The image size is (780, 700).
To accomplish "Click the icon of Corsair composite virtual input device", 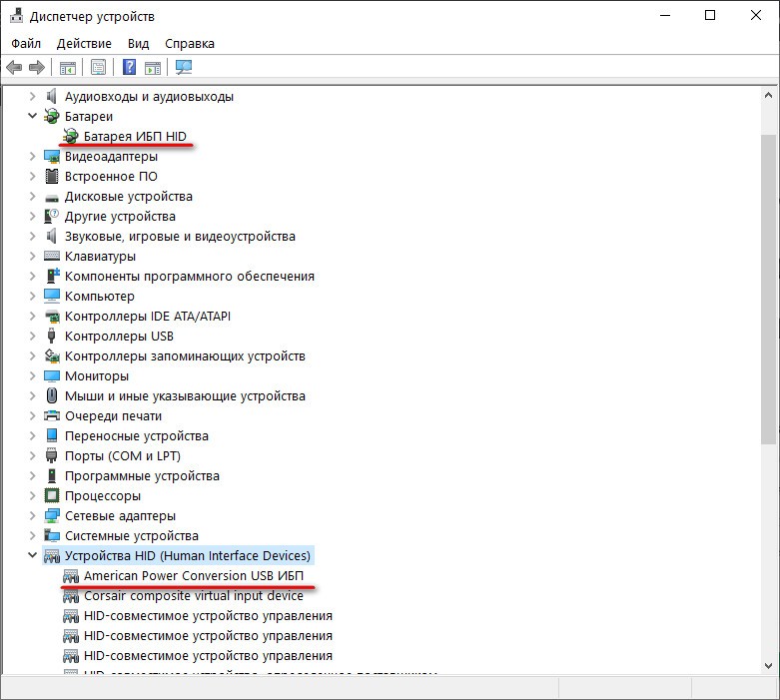I will point(71,596).
